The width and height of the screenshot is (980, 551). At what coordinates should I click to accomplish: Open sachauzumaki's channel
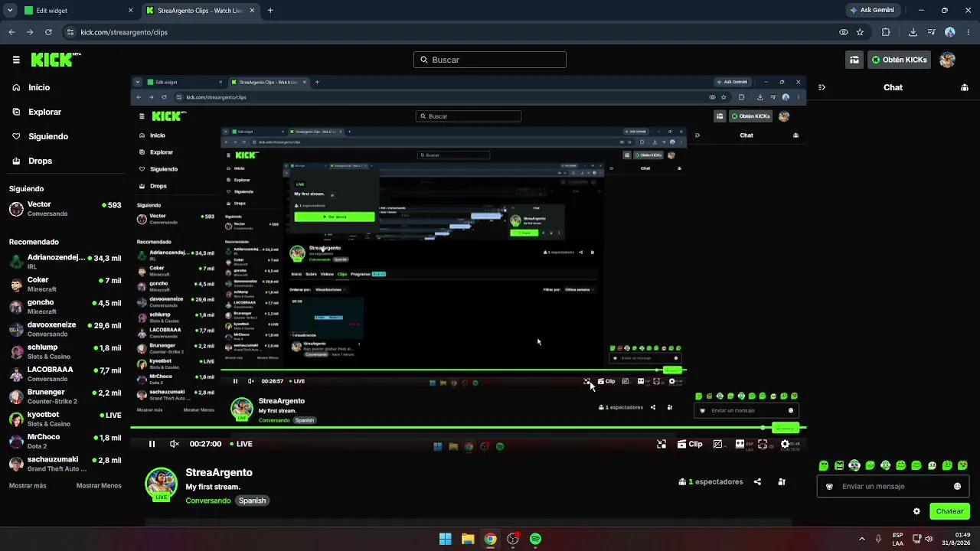[x=65, y=464]
